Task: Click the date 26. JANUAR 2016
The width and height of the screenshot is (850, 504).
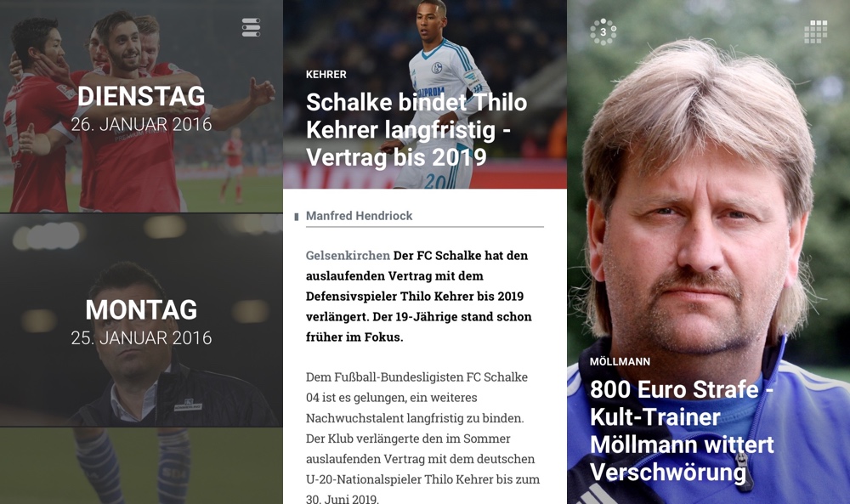Action: pos(141,125)
